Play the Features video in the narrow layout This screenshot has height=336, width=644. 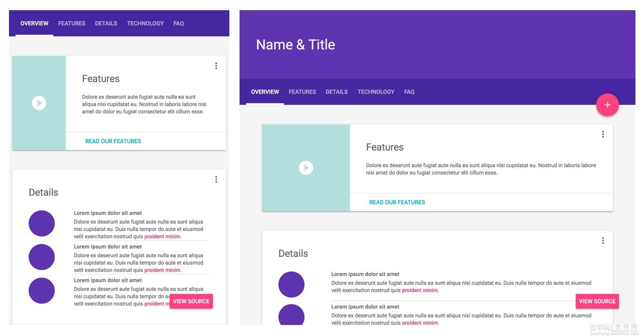tap(39, 103)
